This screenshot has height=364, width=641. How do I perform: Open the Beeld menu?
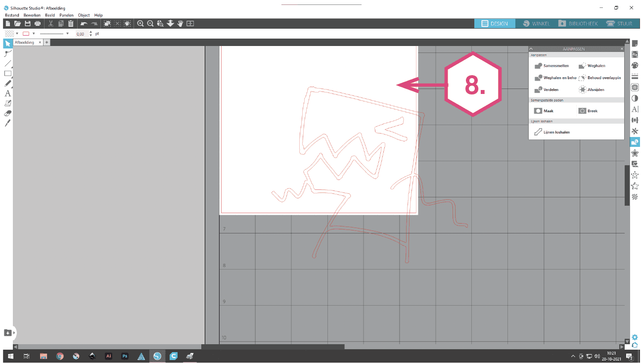(50, 15)
